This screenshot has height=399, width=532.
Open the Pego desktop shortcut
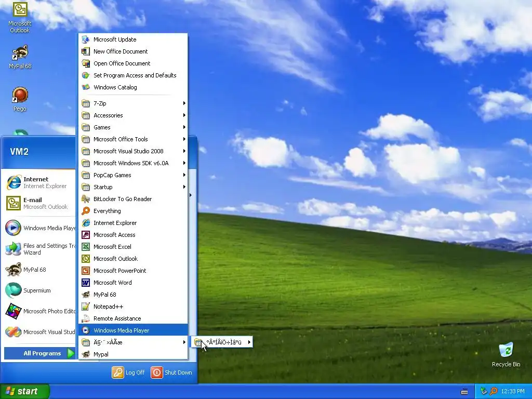click(20, 99)
